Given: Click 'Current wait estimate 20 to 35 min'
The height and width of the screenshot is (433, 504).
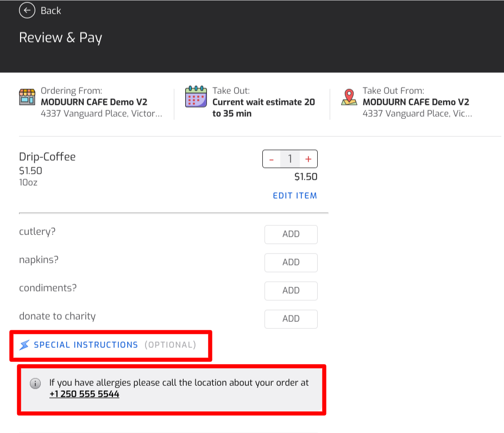Looking at the screenshot, I should 263,107.
